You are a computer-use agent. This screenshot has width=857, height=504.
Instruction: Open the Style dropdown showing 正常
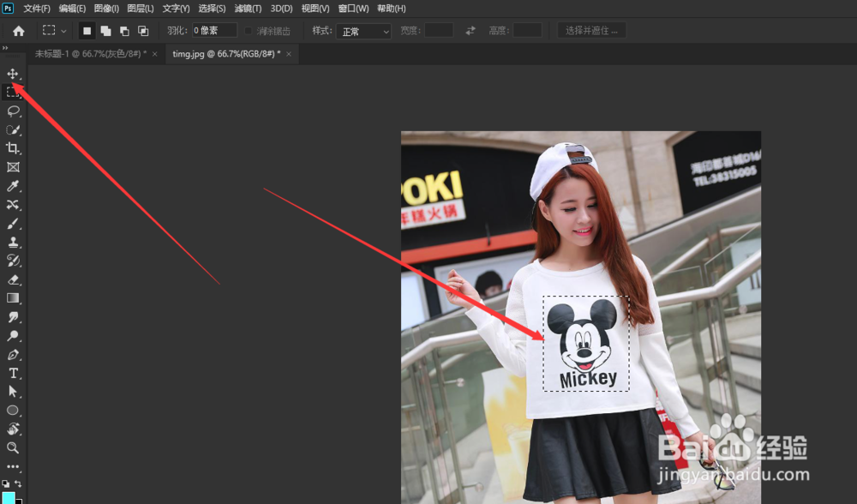coord(363,30)
